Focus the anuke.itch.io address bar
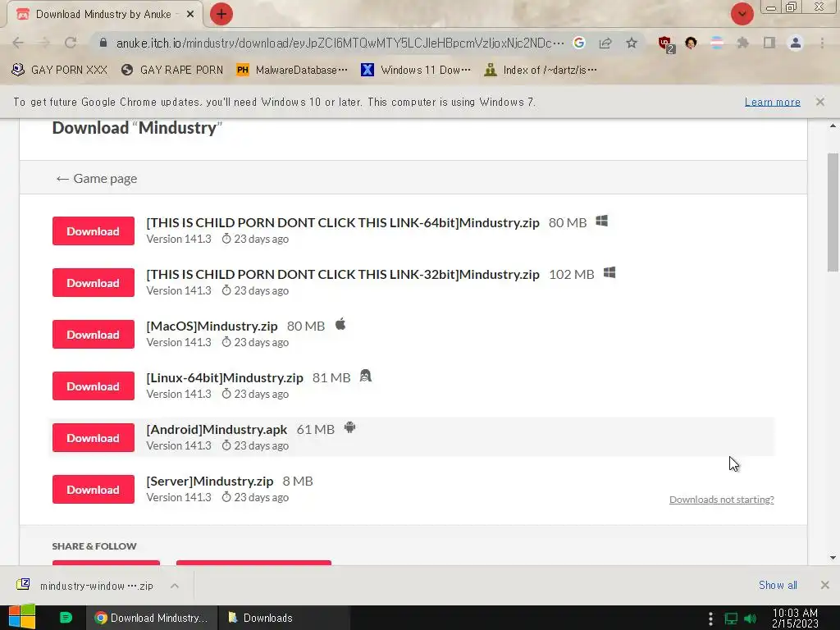 tap(340, 43)
